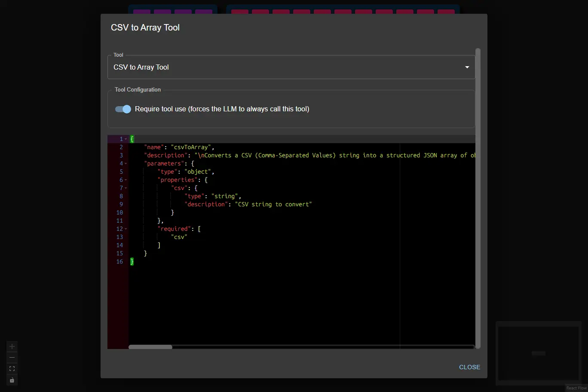
Task: Click the zoom out icon on the canvas controls
Action: (12, 357)
